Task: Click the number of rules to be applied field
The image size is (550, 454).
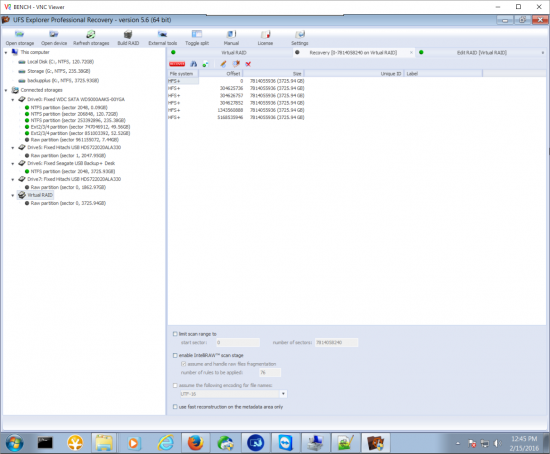Action: click(x=270, y=372)
